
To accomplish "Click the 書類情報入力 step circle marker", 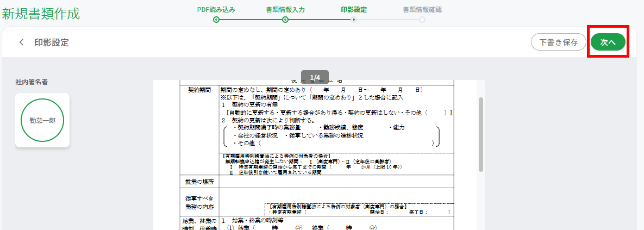I will pyautogui.click(x=285, y=20).
